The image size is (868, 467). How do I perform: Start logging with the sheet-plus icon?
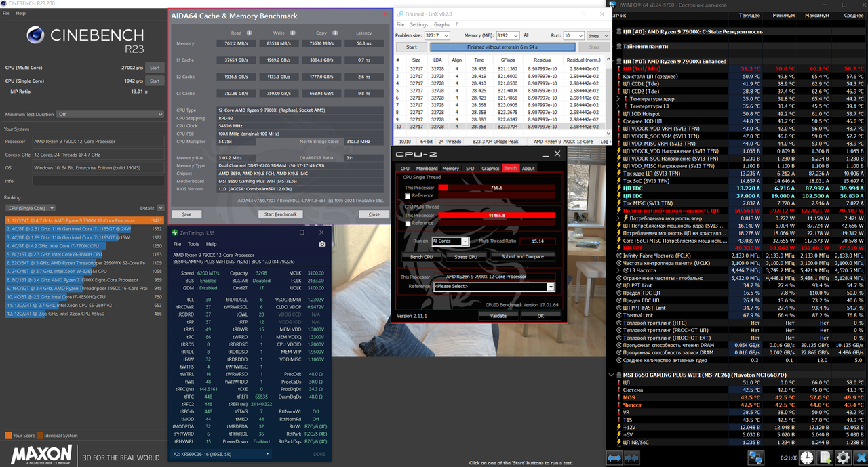[x=825, y=458]
